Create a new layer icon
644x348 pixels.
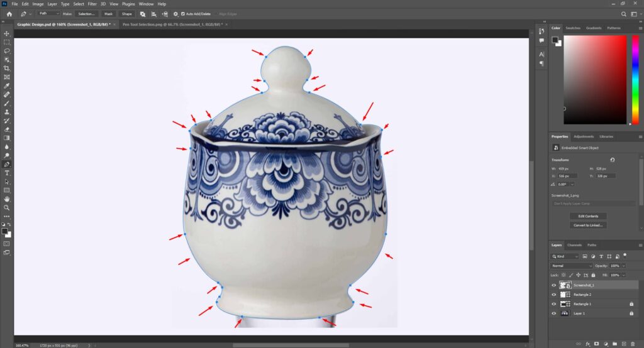[624, 344]
